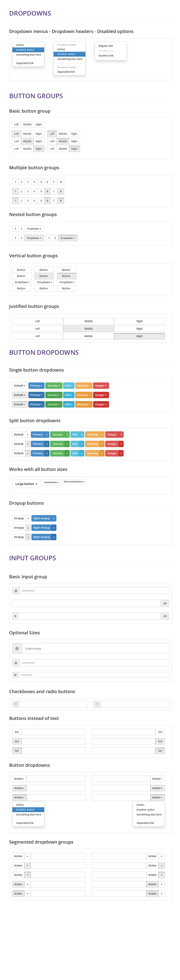Click the pressed Middle justified button
Viewport: 180px width, 980px height.
pyautogui.click(x=88, y=328)
